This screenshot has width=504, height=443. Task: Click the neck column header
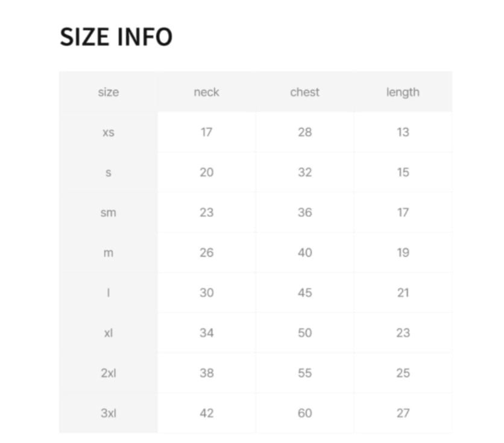(206, 92)
